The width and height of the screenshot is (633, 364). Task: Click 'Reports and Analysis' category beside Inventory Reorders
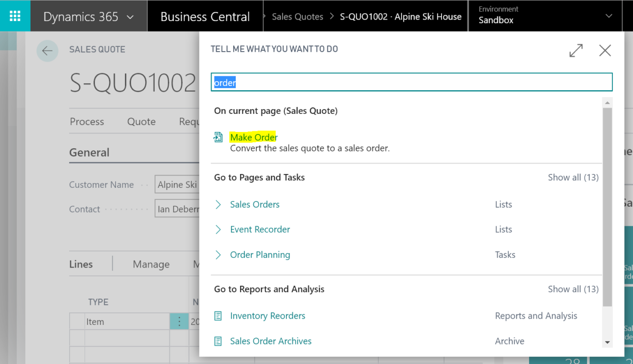536,316
